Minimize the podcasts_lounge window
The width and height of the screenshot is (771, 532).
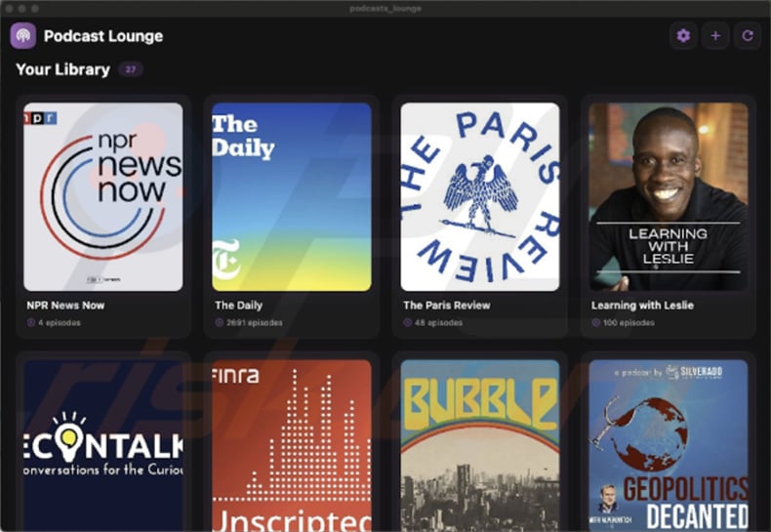[x=21, y=9]
